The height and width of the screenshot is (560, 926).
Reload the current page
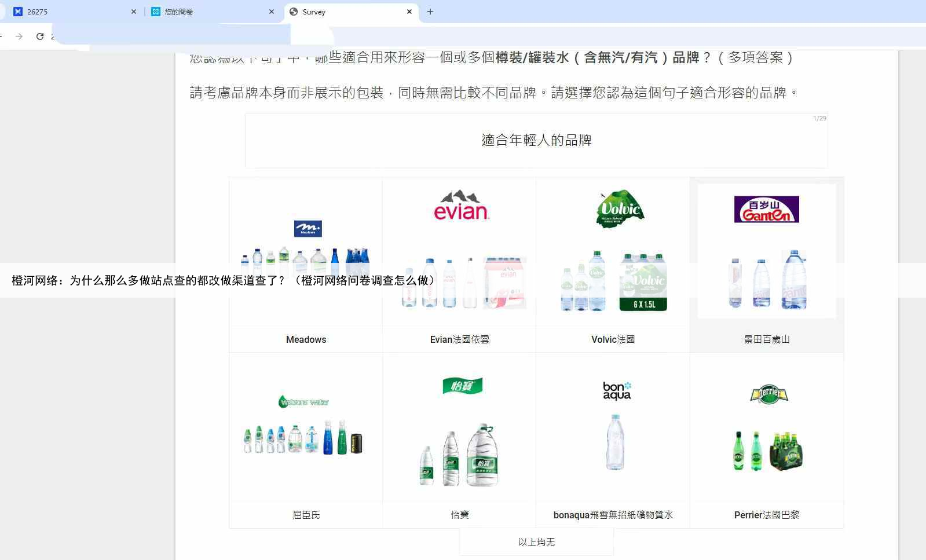(x=40, y=36)
